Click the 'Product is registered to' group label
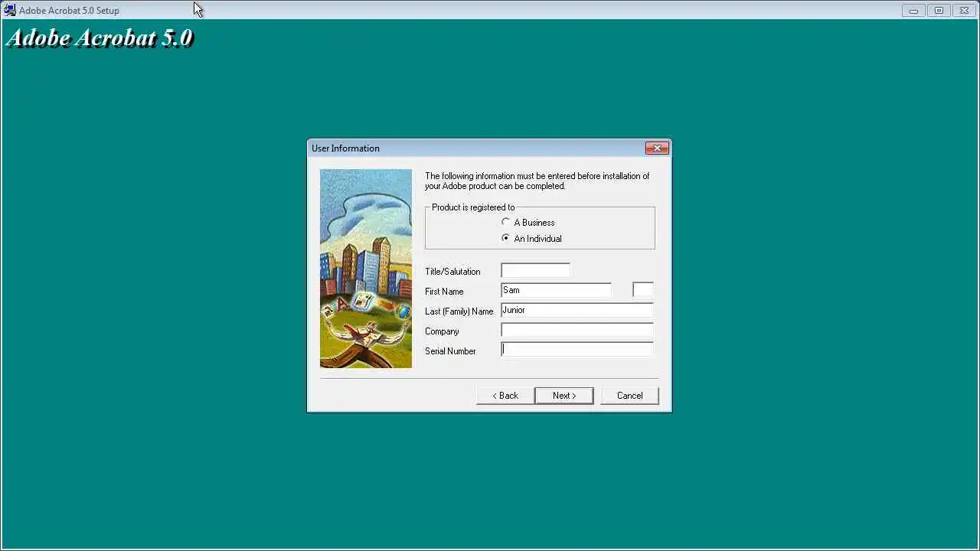Image resolution: width=980 pixels, height=551 pixels. (473, 207)
